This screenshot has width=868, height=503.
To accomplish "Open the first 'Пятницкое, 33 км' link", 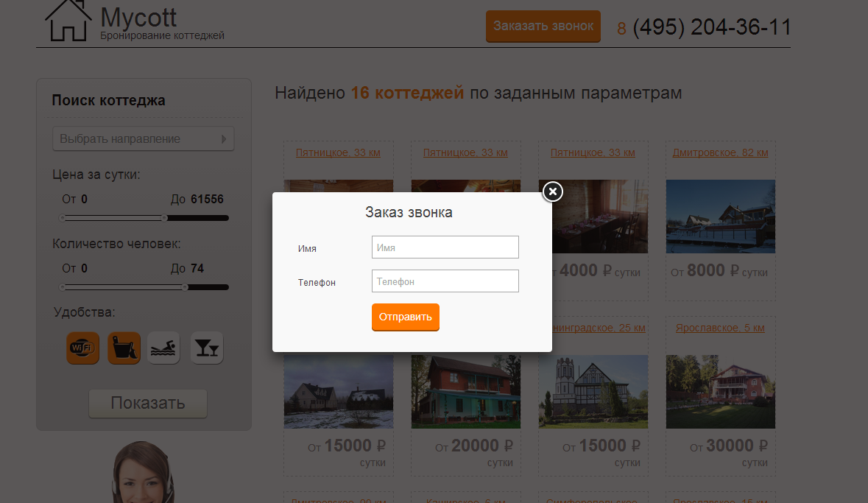I will (x=338, y=152).
